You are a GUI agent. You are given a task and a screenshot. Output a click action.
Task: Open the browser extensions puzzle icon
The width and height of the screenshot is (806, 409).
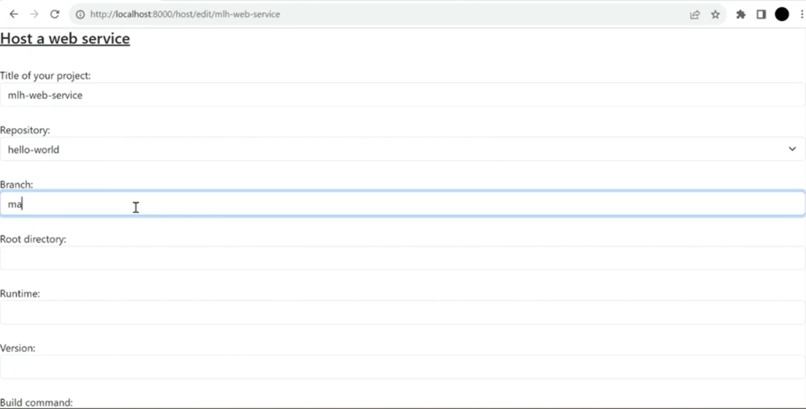click(x=741, y=14)
